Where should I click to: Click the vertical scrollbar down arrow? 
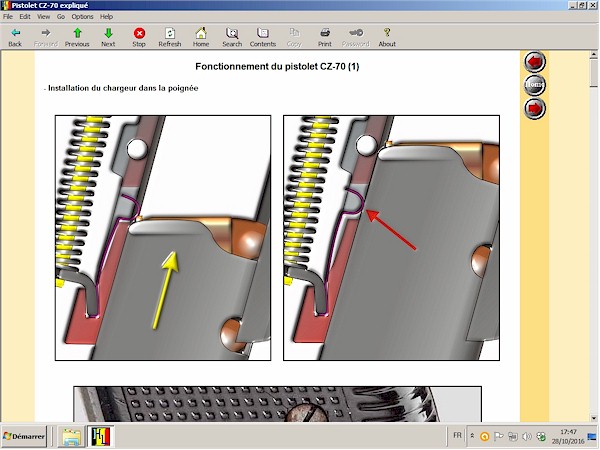pyautogui.click(x=593, y=417)
